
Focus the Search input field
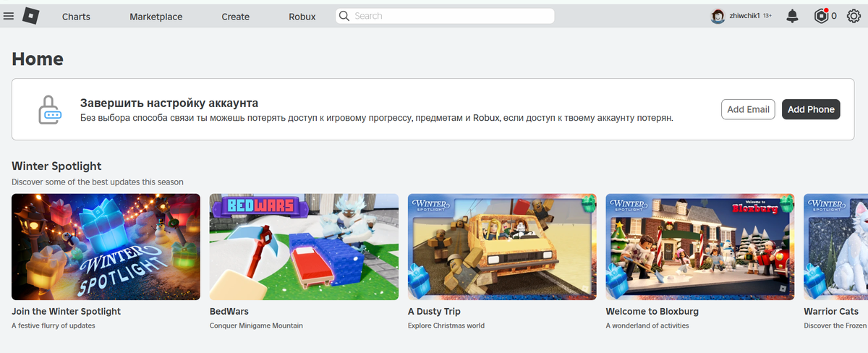445,16
